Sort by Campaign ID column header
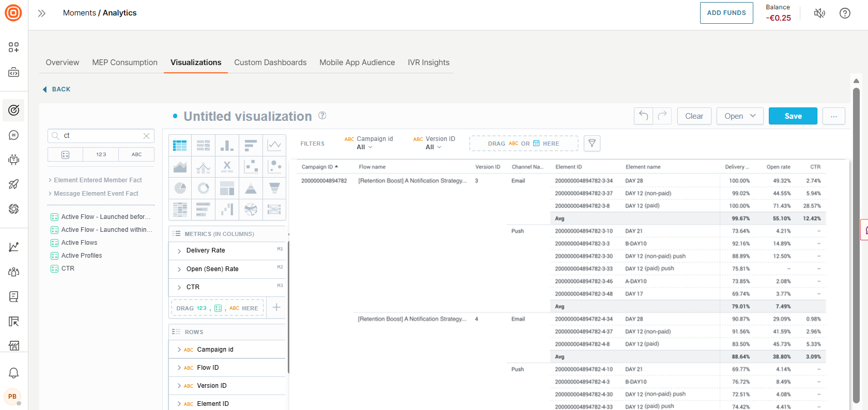 [x=319, y=167]
